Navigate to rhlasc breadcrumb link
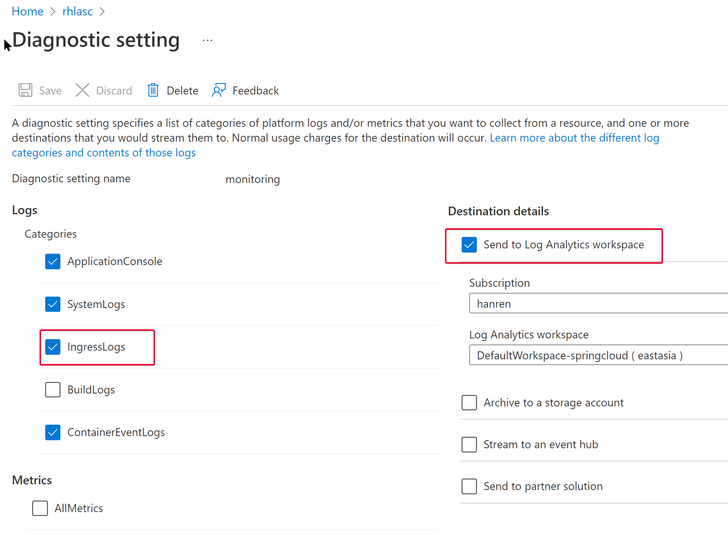This screenshot has width=728, height=537. pos(78,12)
